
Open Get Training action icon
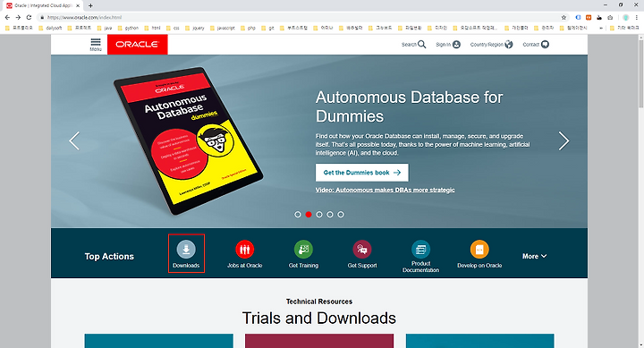303,249
